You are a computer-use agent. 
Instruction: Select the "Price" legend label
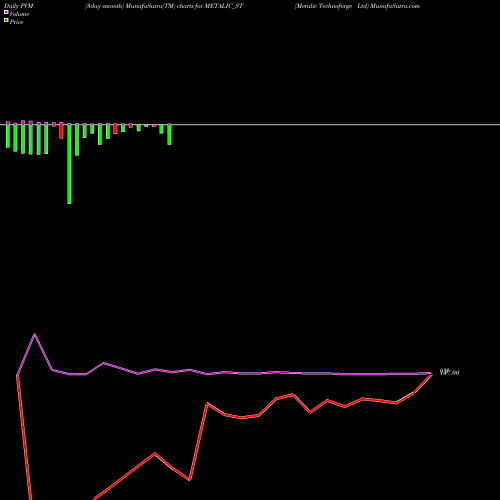tap(16, 22)
